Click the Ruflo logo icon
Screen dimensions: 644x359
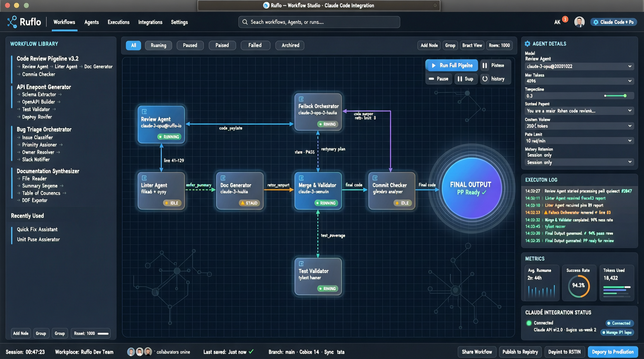pyautogui.click(x=12, y=22)
